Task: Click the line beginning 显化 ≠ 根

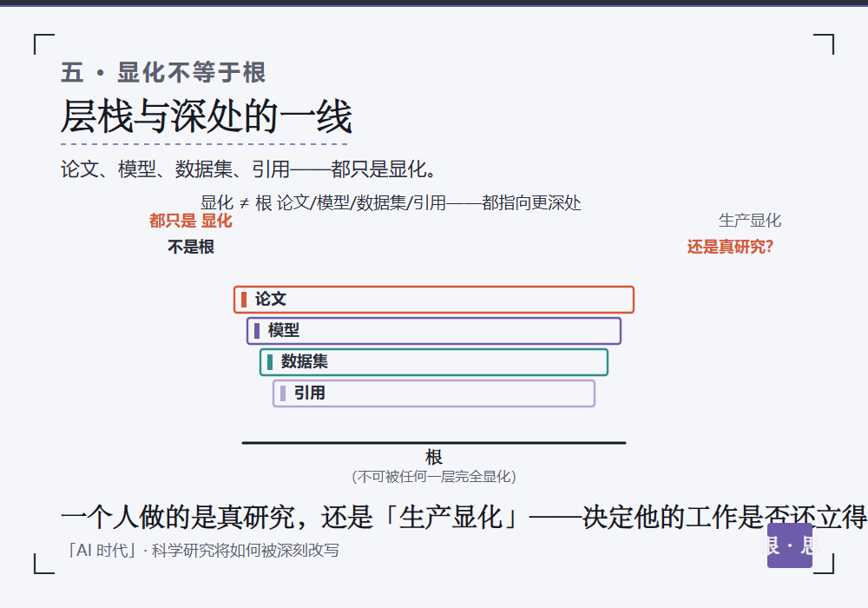Action: point(391,202)
